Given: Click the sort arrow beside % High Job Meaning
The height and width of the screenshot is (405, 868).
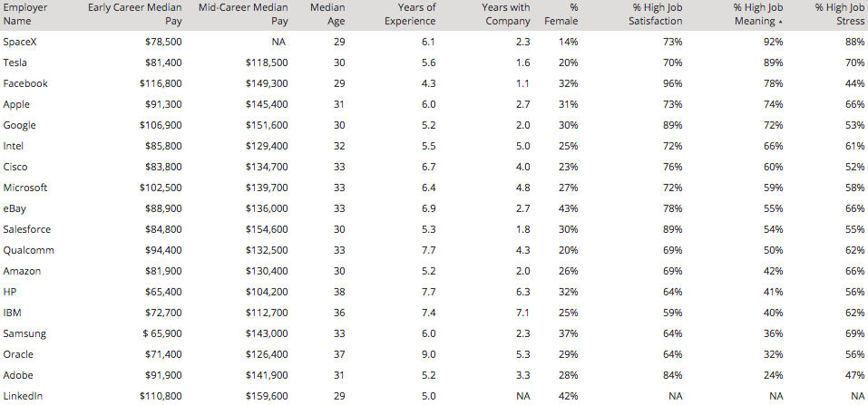Looking at the screenshot, I should click(x=781, y=22).
